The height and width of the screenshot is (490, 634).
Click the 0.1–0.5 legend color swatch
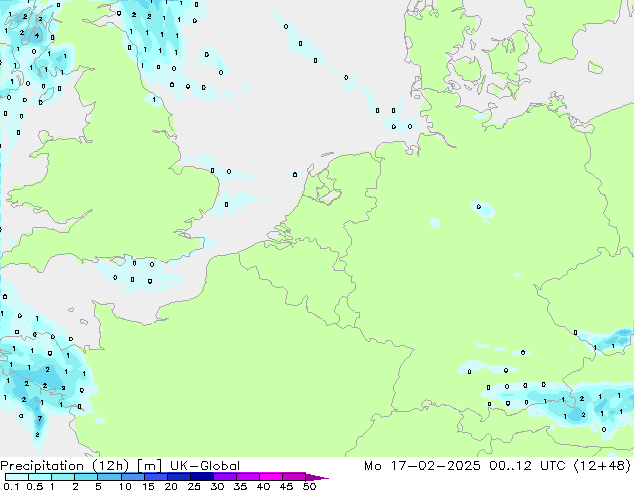[17, 477]
